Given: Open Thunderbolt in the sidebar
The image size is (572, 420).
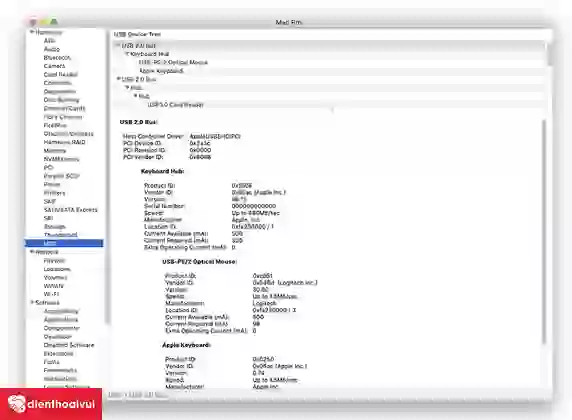Looking at the screenshot, I should 61,235.
